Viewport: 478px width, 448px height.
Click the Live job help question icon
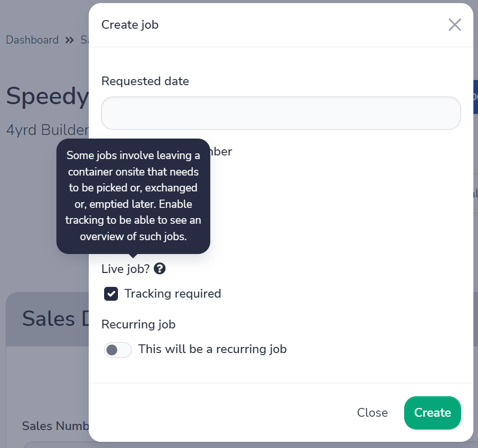[x=160, y=269]
